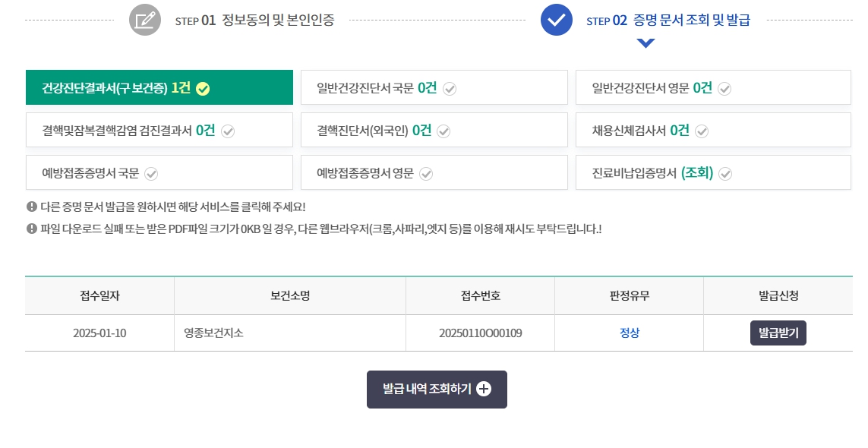Toggle the check mark on 일반건강진단서 국문 tile

[450, 88]
